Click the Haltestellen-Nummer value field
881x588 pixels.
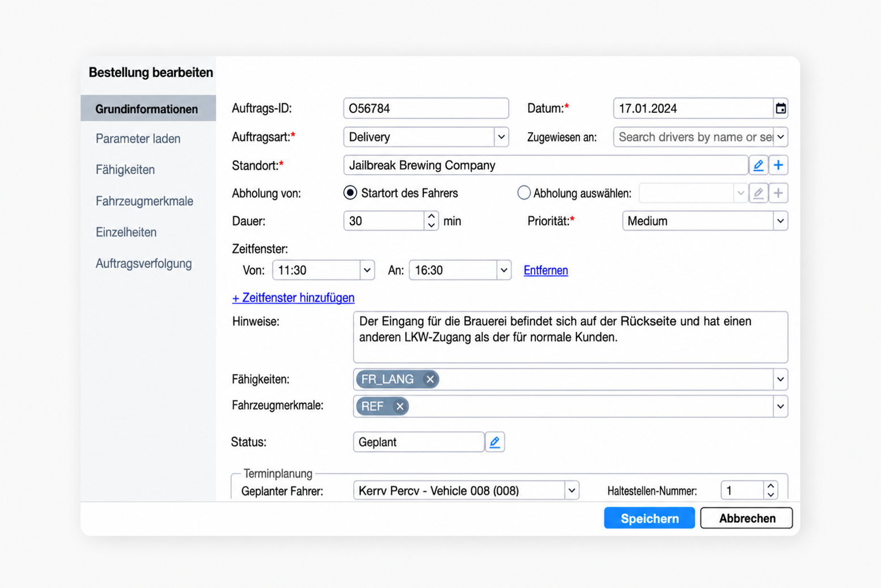tap(742, 490)
